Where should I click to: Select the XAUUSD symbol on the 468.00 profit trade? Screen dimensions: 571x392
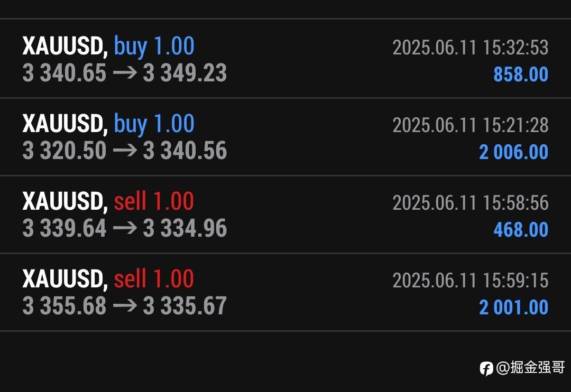pos(65,202)
